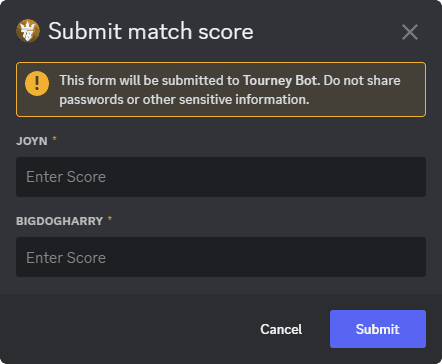Image resolution: width=442 pixels, height=364 pixels.
Task: Select the "Enter Score" placeholder under JOYN
Action: point(66,177)
